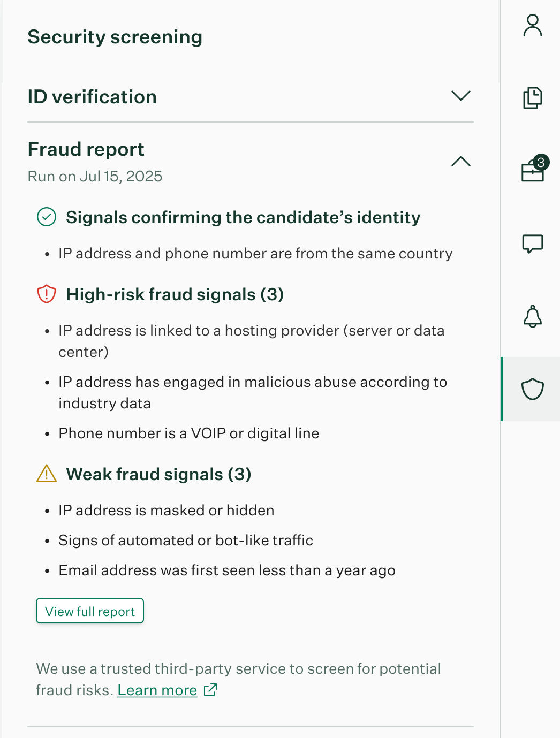Screen dimensions: 560x738
Task: Click the external link icon beside Learn more
Action: (210, 690)
